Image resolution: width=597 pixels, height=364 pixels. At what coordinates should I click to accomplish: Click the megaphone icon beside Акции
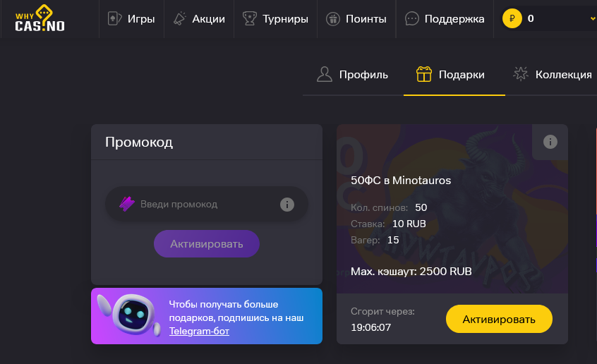click(180, 18)
